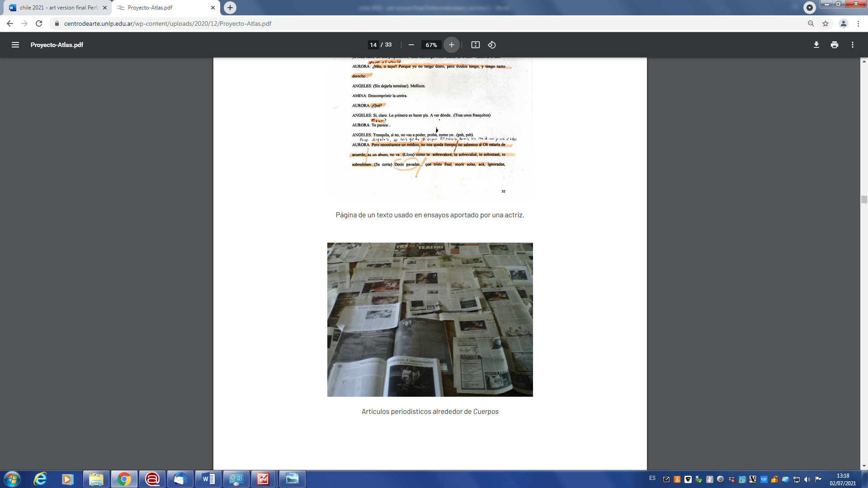Bookmark this page with the star icon
The height and width of the screenshot is (488, 868).
point(825,23)
